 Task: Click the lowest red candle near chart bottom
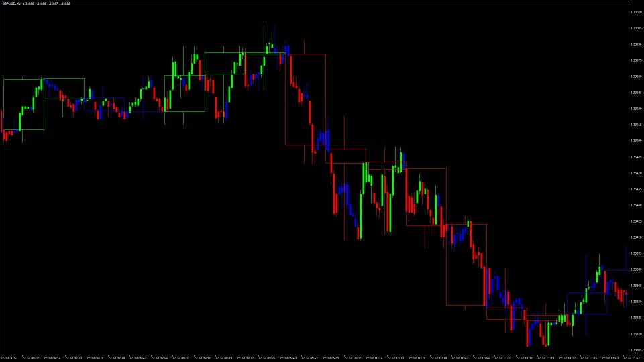click(528, 332)
